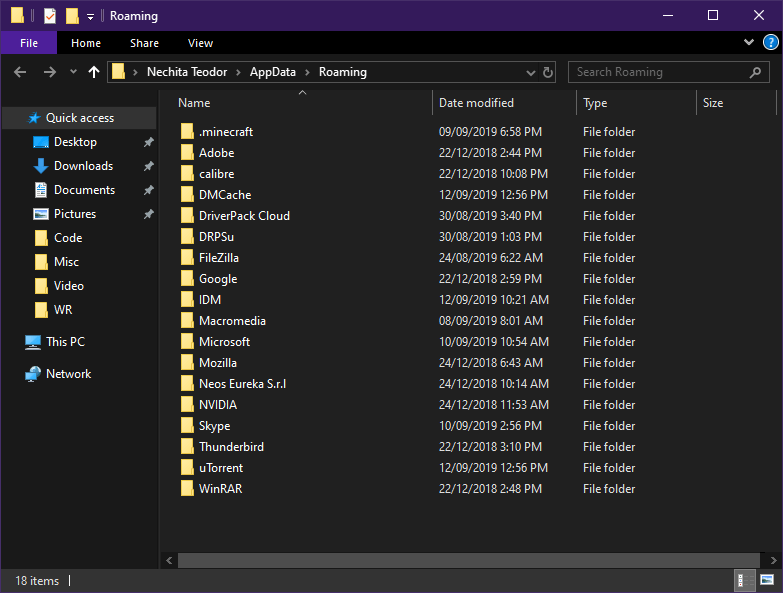The height and width of the screenshot is (593, 783).
Task: Click the pin icon beside Pictures
Action: click(148, 214)
